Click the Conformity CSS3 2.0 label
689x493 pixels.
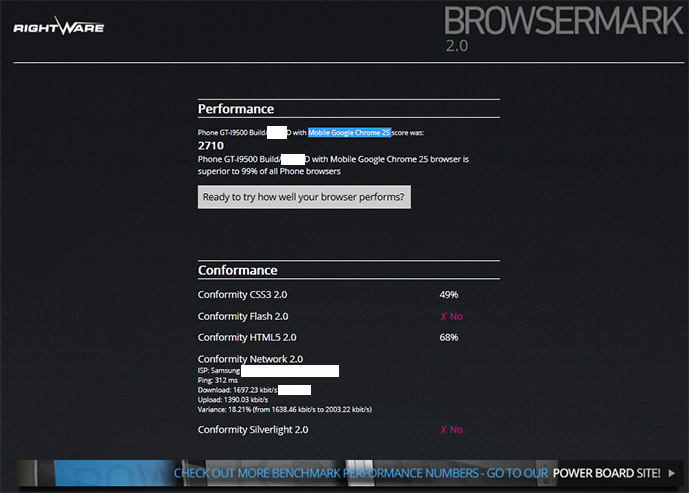(x=243, y=295)
